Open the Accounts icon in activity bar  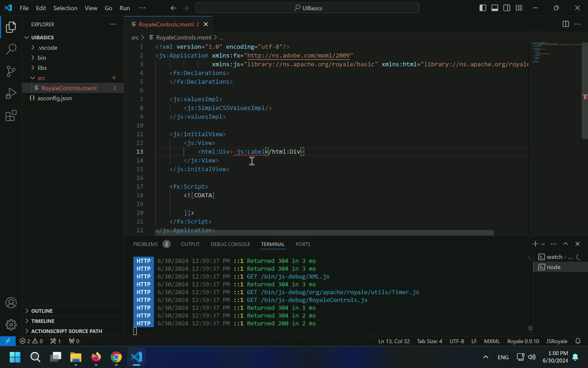pos(11,303)
